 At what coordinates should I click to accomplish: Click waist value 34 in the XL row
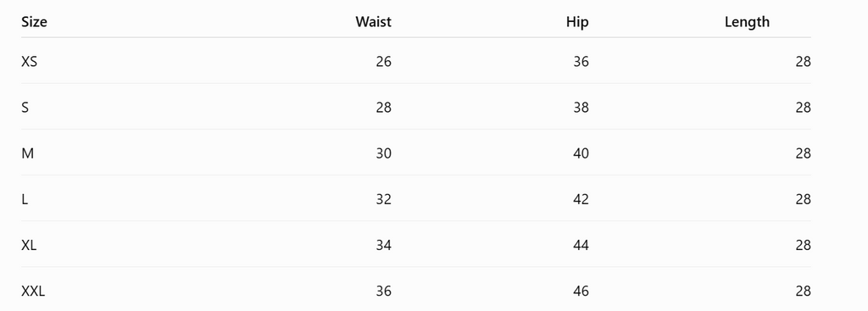(383, 245)
